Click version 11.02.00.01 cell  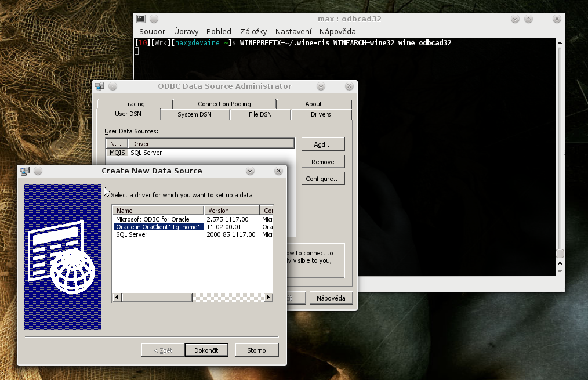pyautogui.click(x=224, y=227)
